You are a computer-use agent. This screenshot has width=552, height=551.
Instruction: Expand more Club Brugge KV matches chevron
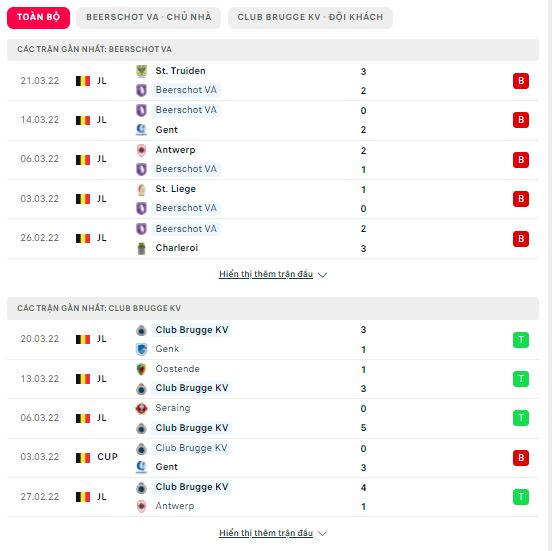click(x=322, y=533)
